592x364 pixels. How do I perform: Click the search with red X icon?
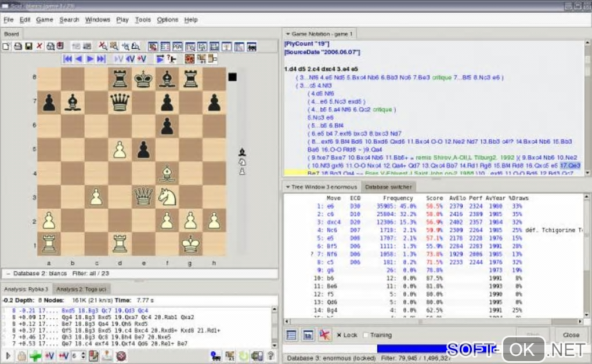point(103,46)
